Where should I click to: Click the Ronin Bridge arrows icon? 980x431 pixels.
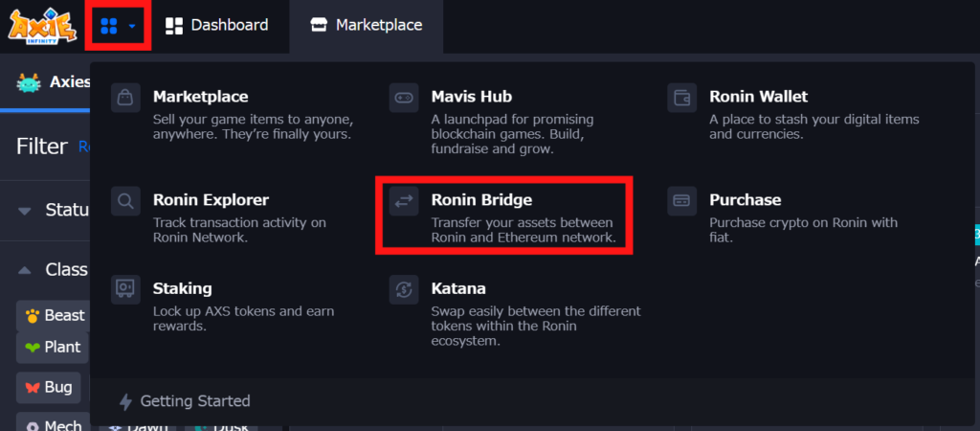(x=404, y=201)
